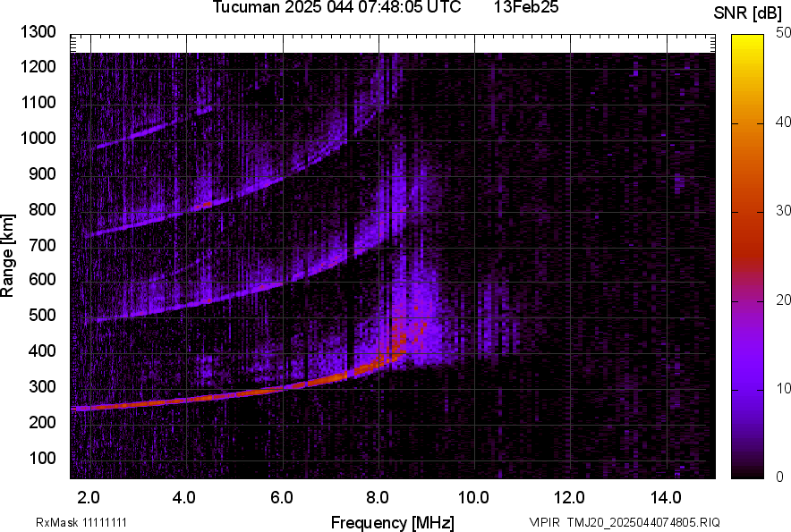
Task: Click the "RxMask 11111111" footer text
Action: click(81, 522)
